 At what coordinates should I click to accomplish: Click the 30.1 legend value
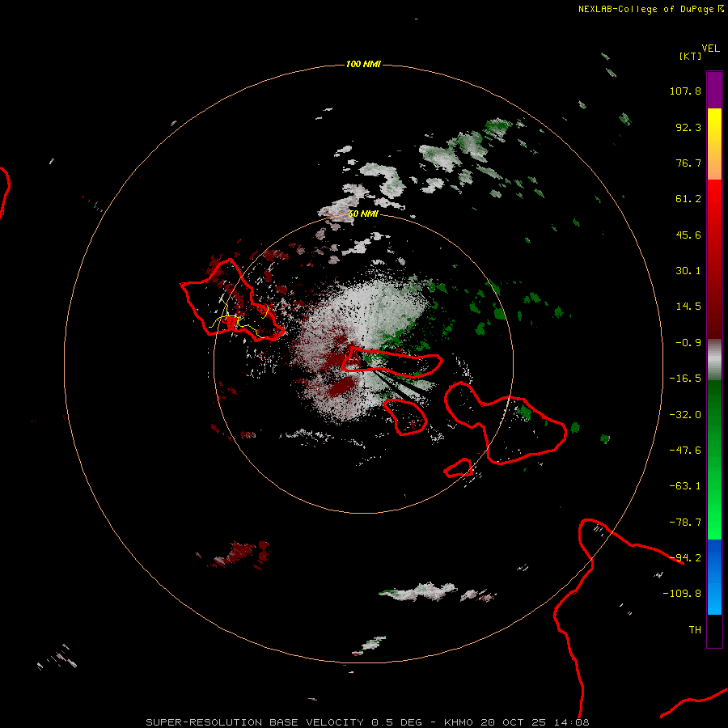(x=688, y=271)
